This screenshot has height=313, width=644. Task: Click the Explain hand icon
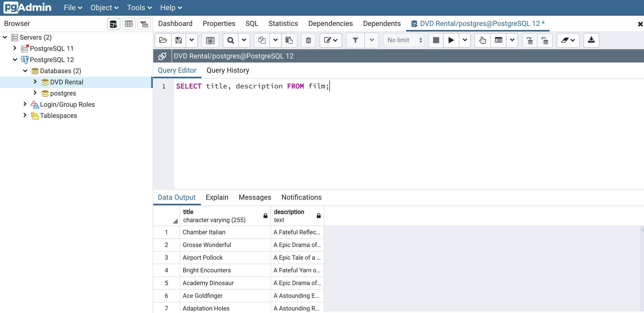[483, 40]
